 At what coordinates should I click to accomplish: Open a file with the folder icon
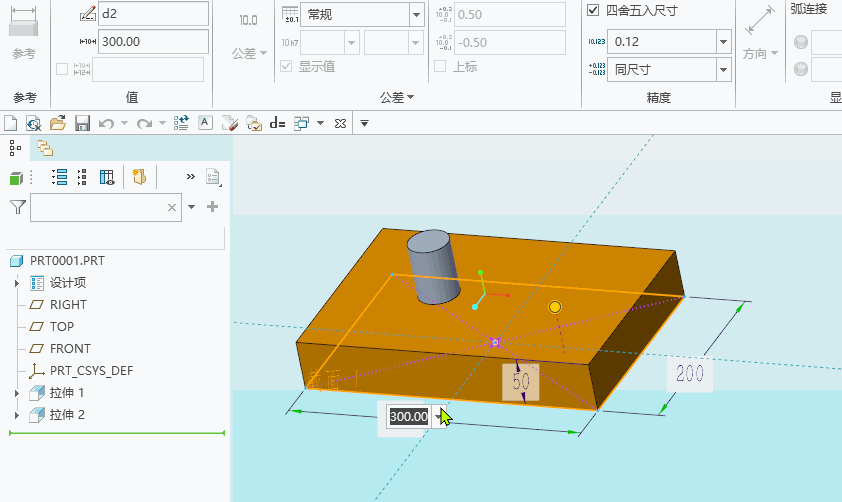tap(57, 123)
